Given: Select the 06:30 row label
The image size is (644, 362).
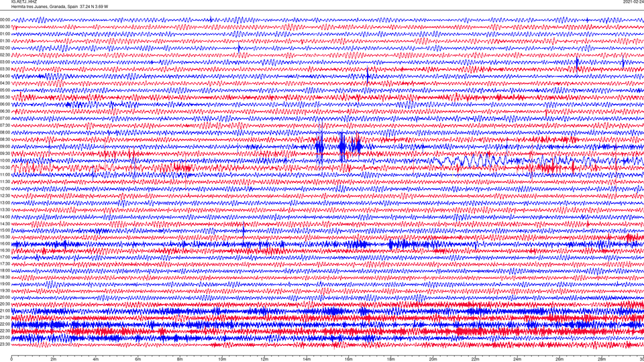Looking at the screenshot, I should point(5,111).
